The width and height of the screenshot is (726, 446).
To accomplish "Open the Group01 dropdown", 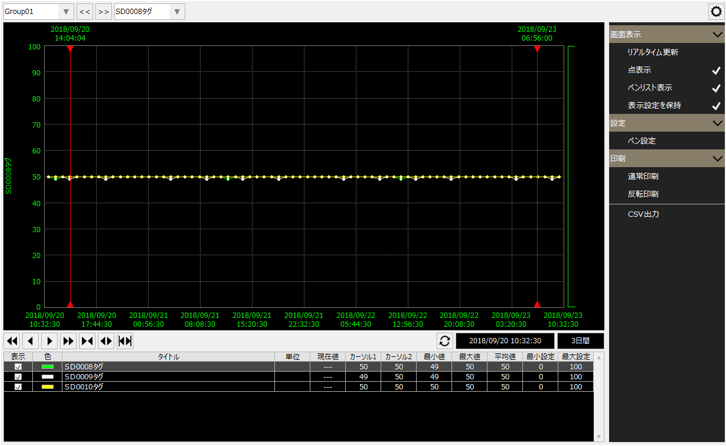I will pyautogui.click(x=38, y=12).
